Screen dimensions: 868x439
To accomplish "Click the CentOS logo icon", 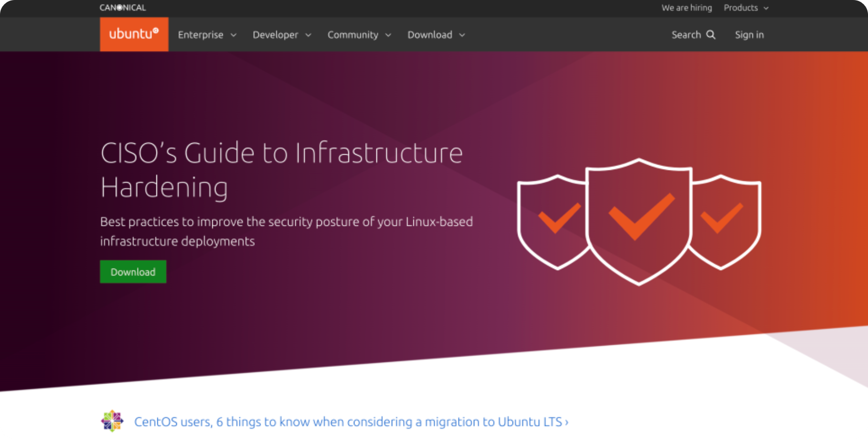I will click(x=112, y=421).
